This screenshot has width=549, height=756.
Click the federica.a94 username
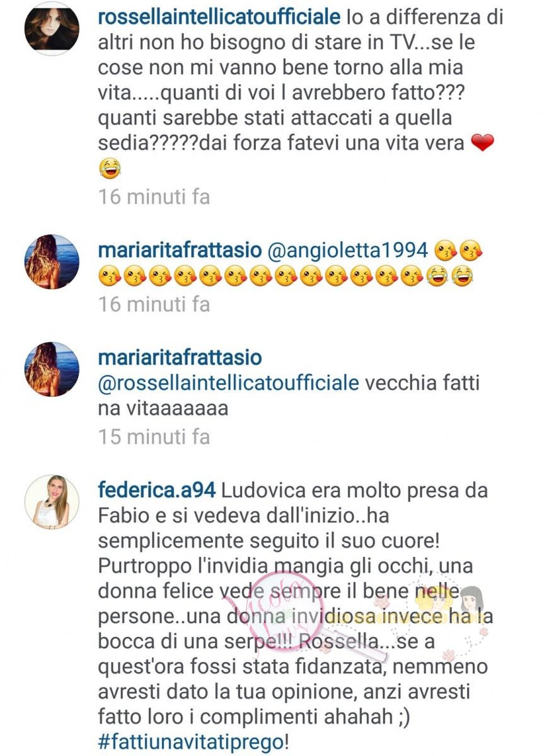(158, 489)
